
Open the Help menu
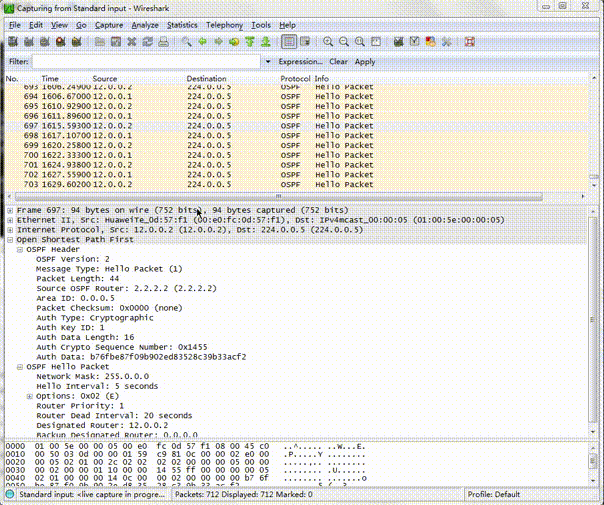click(x=287, y=25)
